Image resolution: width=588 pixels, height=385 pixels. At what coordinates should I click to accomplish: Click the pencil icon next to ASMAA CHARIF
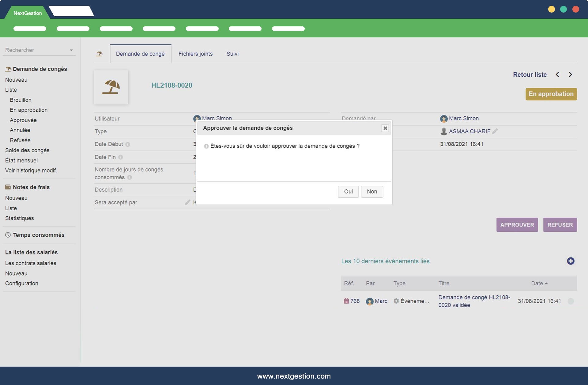(495, 131)
